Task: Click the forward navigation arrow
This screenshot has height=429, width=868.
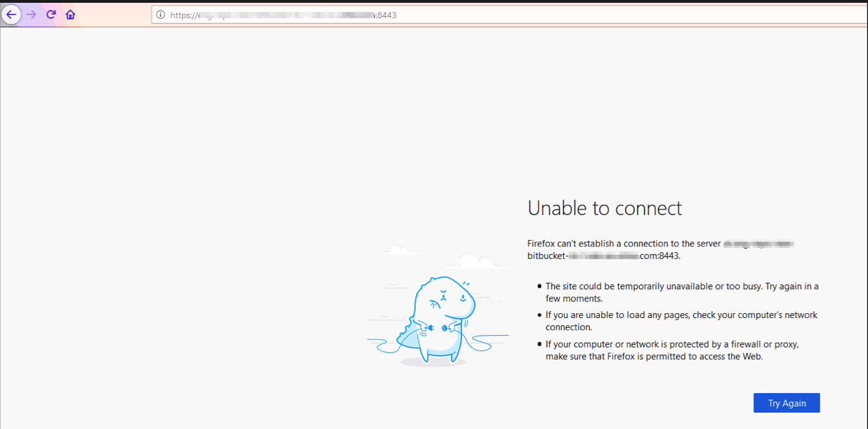Action: (31, 15)
